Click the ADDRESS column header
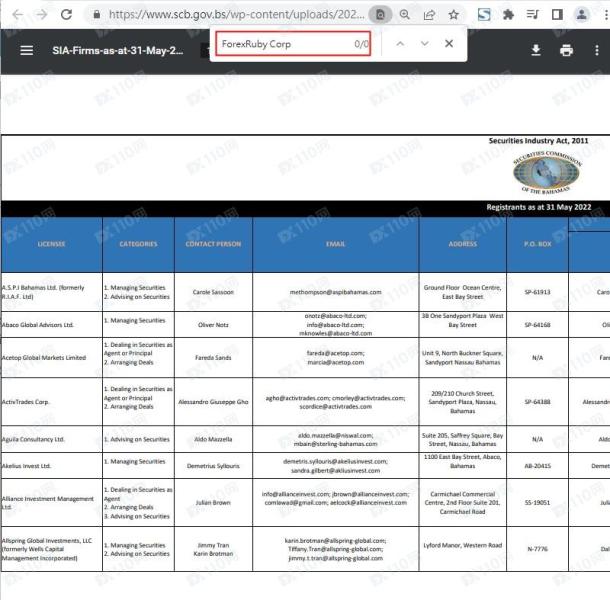610x600 pixels. coord(463,244)
